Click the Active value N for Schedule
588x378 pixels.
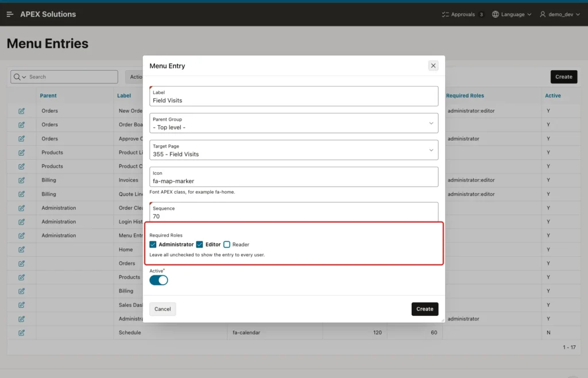(548, 333)
